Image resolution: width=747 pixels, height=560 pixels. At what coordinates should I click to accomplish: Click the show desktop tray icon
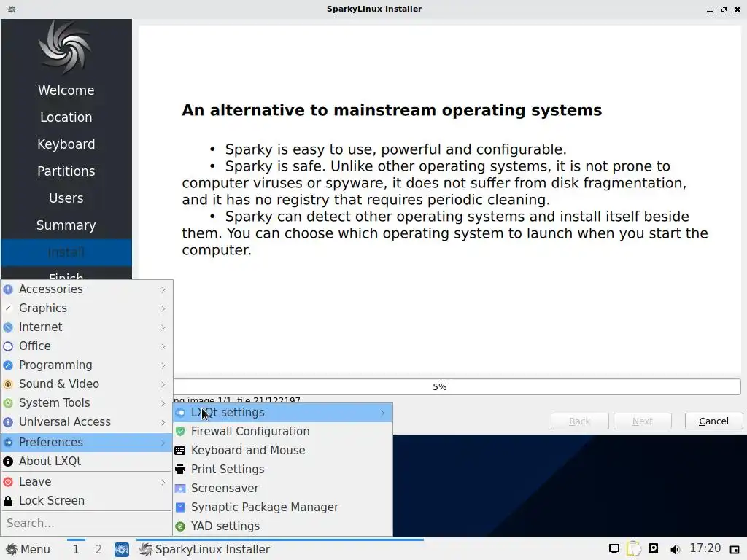click(614, 549)
